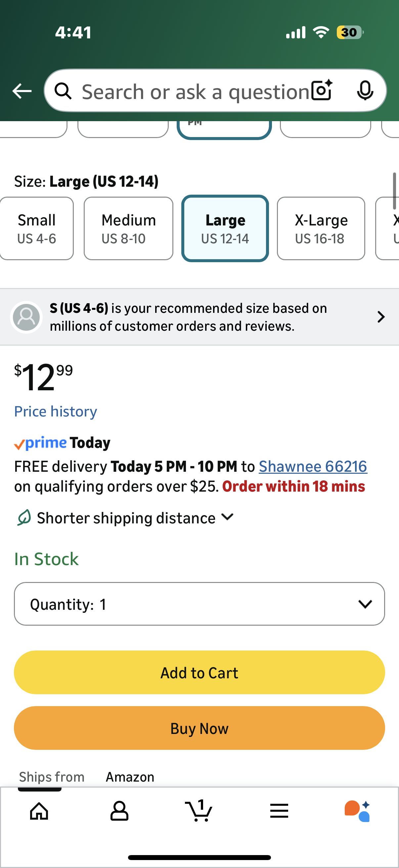This screenshot has height=868, width=399.
Task: Start voice search with the microphone icon
Action: tap(366, 91)
